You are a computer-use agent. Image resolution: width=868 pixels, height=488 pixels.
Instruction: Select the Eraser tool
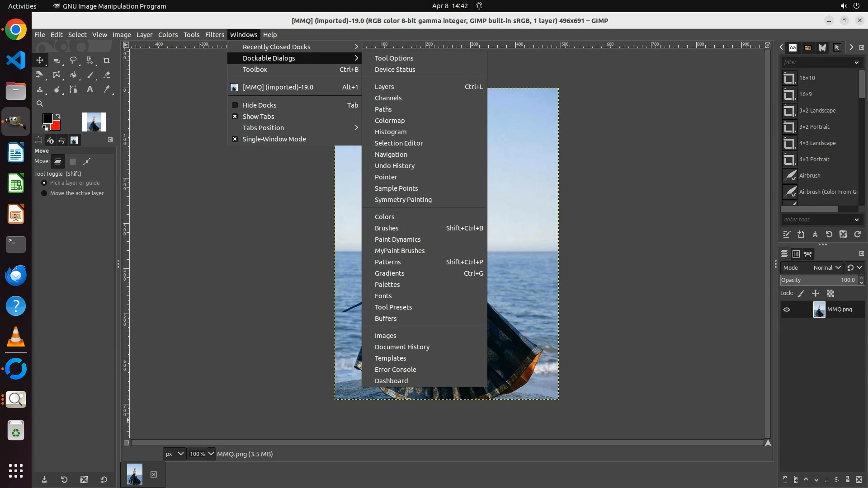[107, 75]
